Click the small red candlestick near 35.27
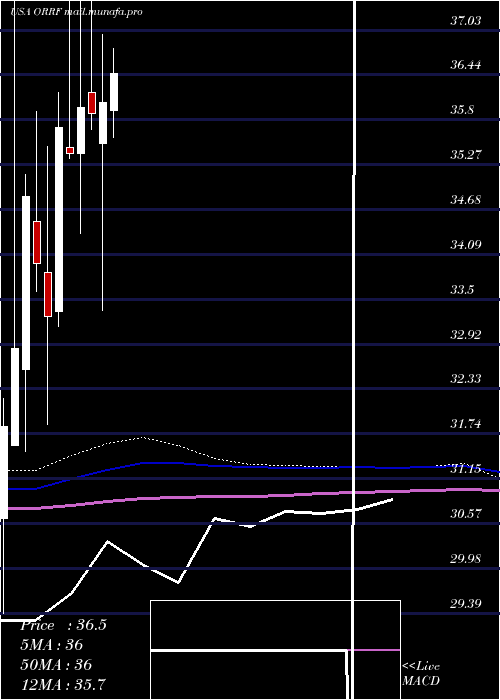 click(x=70, y=150)
